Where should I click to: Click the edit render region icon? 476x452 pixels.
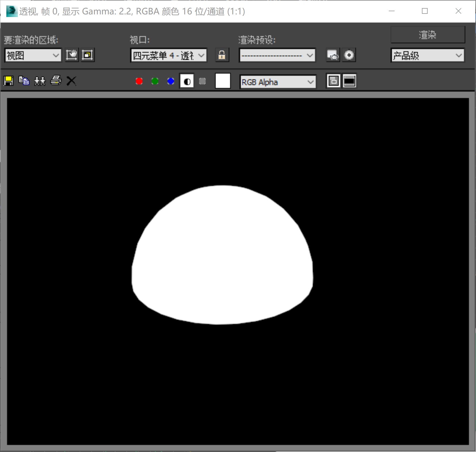tap(71, 55)
